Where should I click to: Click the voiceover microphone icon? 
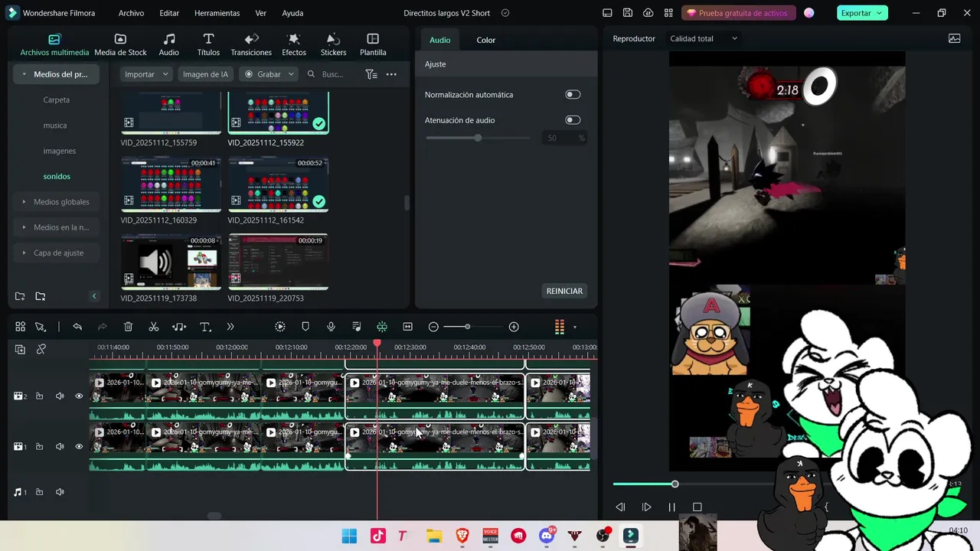click(x=331, y=327)
